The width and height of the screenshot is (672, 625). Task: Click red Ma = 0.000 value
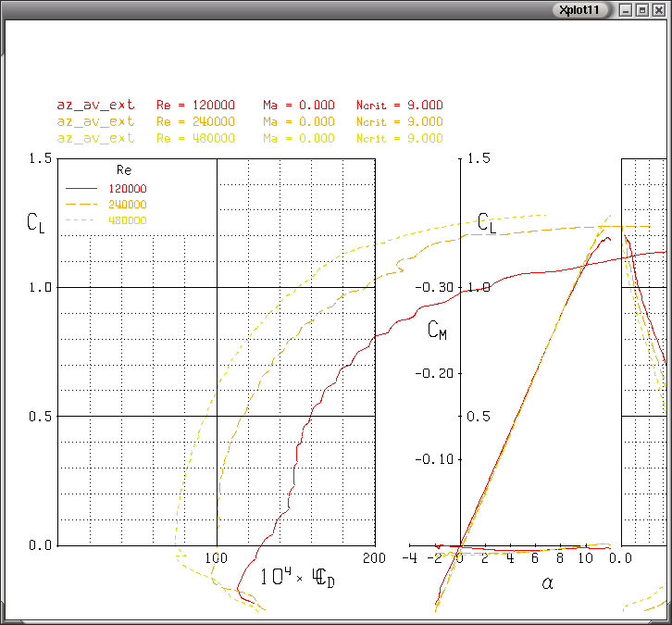click(x=299, y=105)
